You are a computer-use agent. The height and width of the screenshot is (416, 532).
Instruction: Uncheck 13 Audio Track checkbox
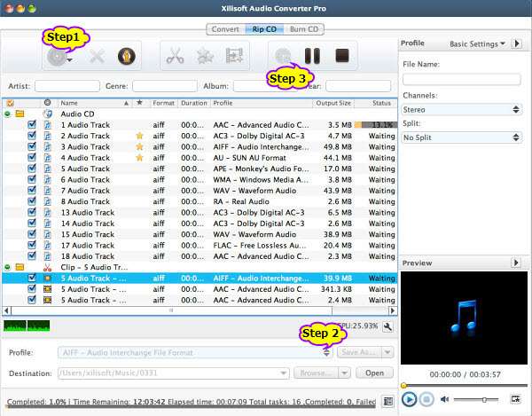32,212
